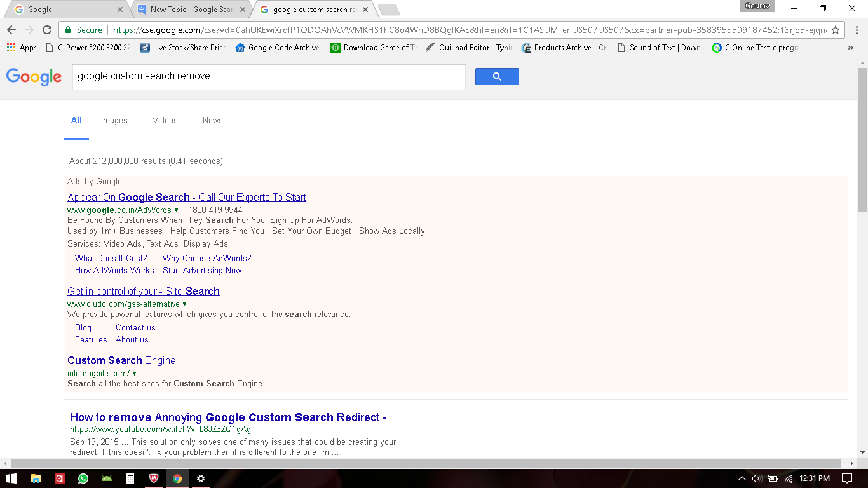This screenshot has height=488, width=868.
Task: Expand arrow next to info.dogpile.com/
Action: tap(134, 374)
